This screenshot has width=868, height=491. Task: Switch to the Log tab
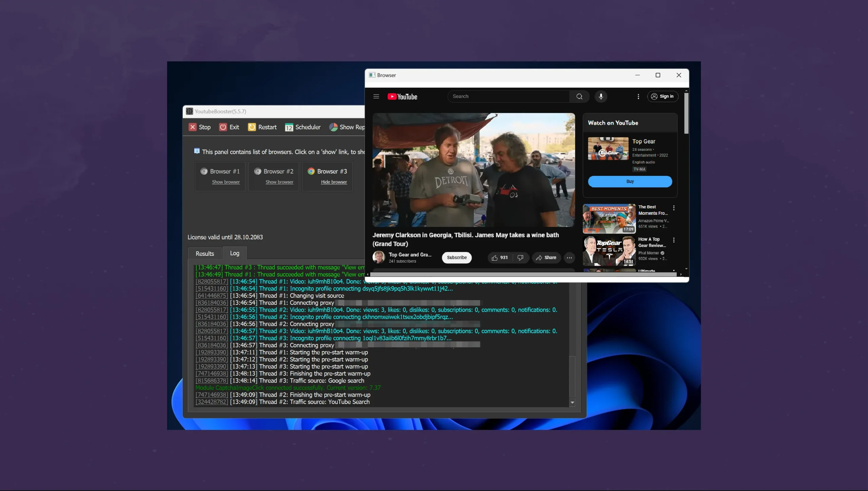(x=235, y=253)
